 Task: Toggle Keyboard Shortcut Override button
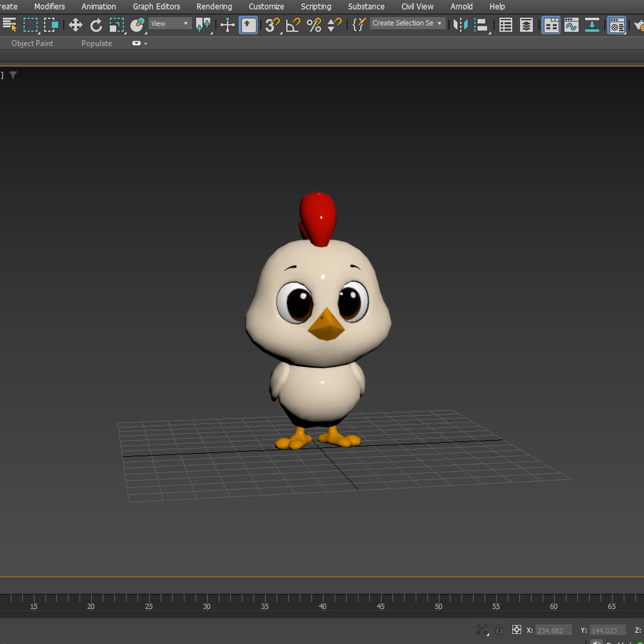(x=248, y=24)
